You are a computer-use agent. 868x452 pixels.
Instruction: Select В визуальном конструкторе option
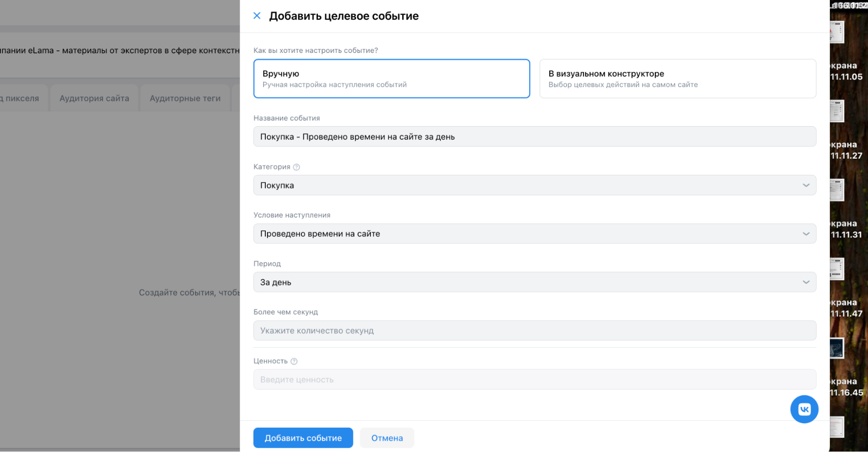[677, 79]
